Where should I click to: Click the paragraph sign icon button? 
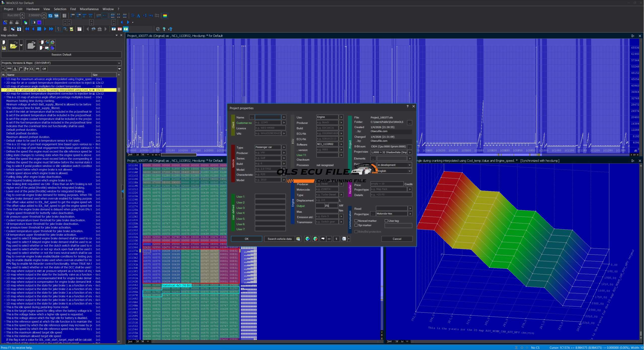[336, 239]
